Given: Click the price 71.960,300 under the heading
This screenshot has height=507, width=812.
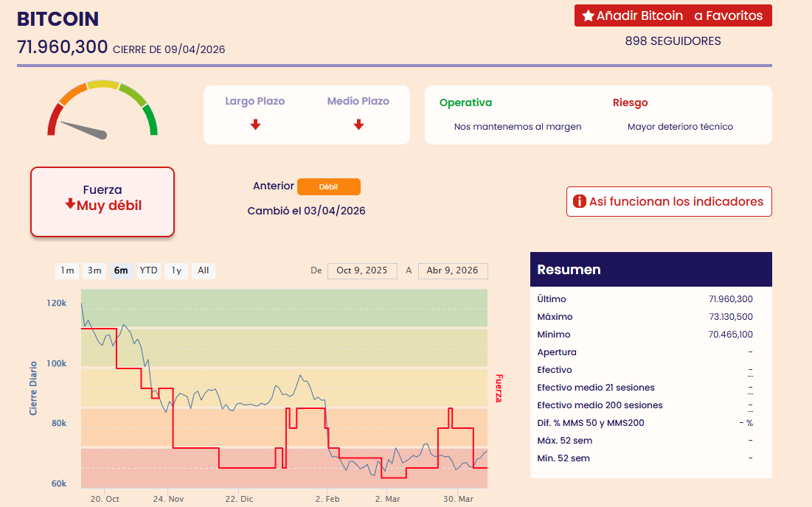Looking at the screenshot, I should (62, 47).
